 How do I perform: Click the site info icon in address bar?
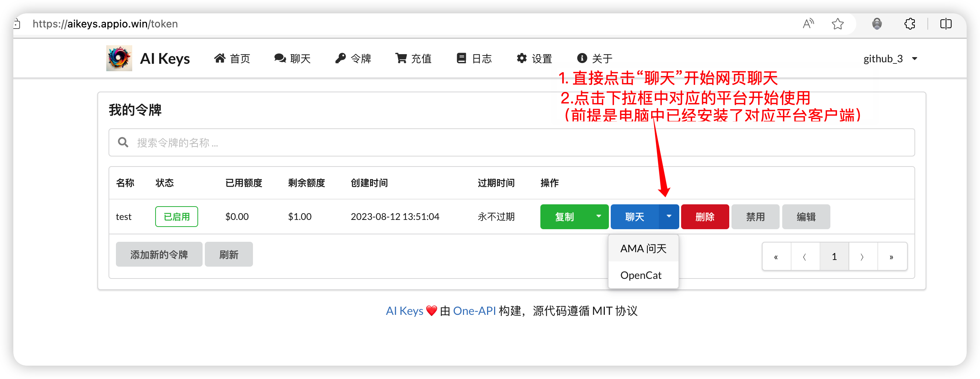[17, 24]
